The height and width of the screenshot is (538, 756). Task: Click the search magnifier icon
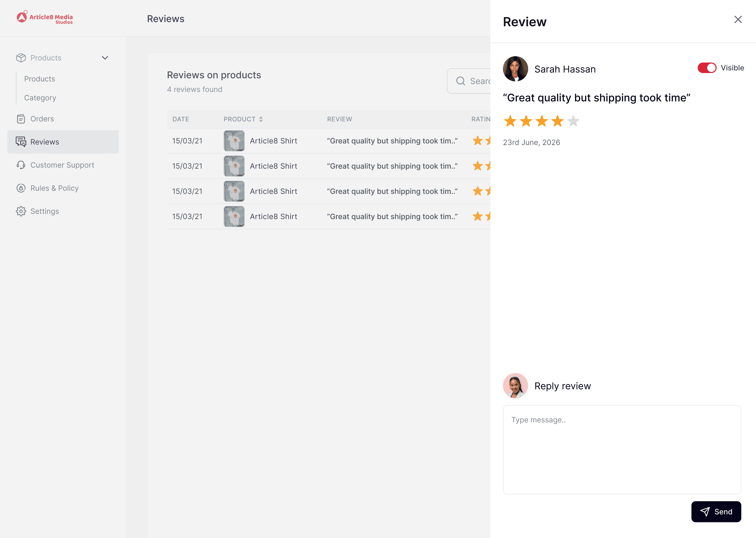(x=460, y=81)
